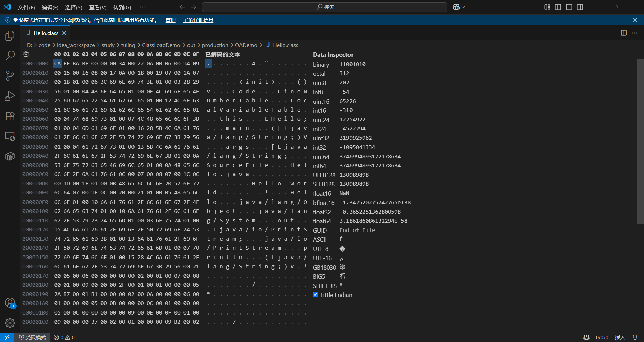Screen dimensions: 644x342
Task: Toggle the primary side bar
Action: pyautogui.click(x=558, y=7)
